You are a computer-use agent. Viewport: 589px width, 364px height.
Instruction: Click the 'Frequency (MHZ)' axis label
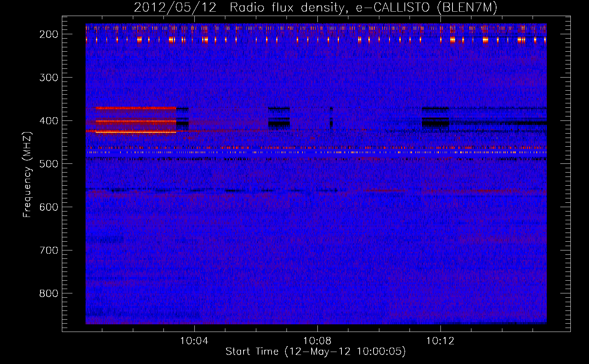[x=28, y=175]
